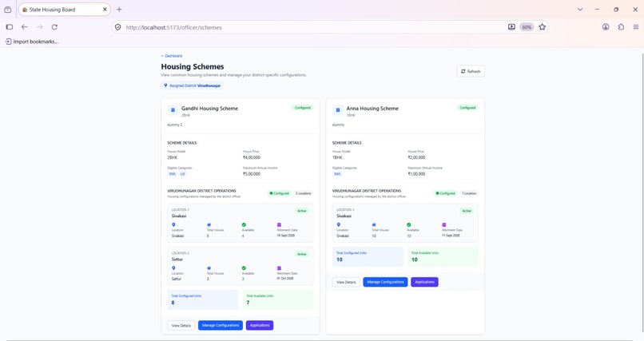
Task: Click the Housing Schemes page heading
Action: [193, 66]
